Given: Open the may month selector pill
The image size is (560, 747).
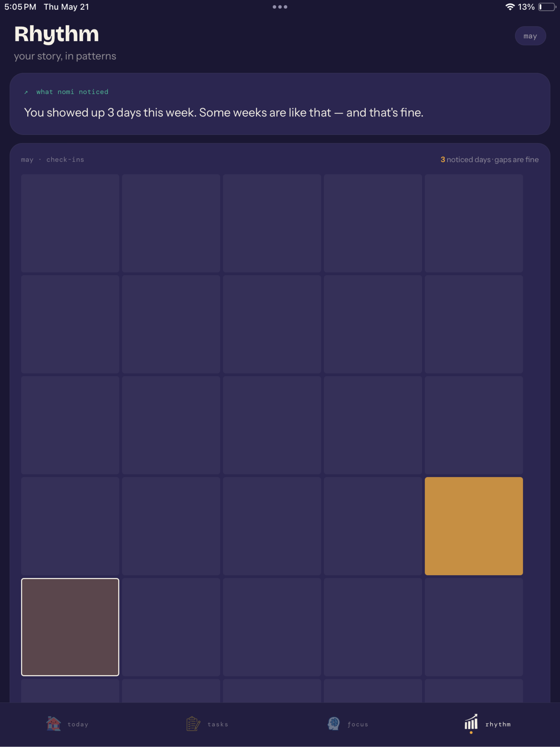Looking at the screenshot, I should tap(530, 36).
